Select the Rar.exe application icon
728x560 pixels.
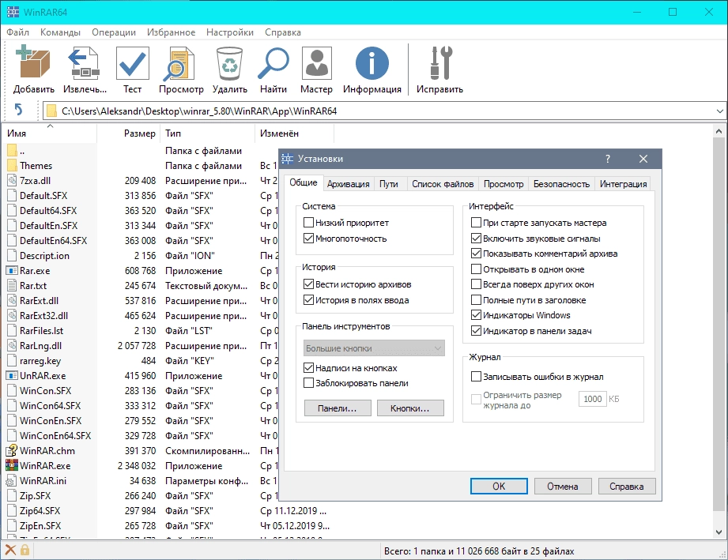pyautogui.click(x=12, y=270)
